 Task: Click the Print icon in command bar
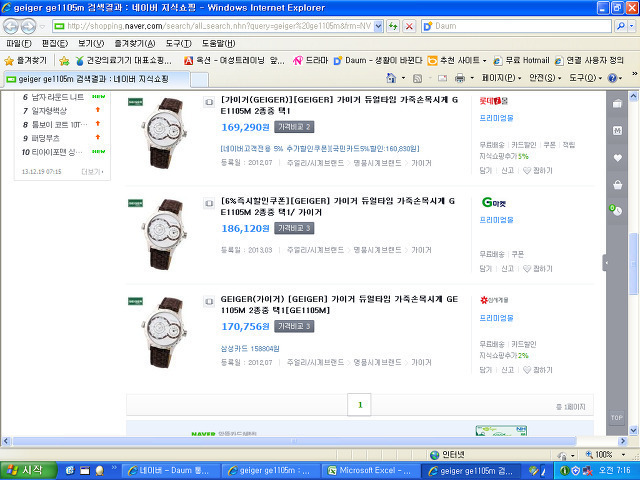(x=460, y=78)
